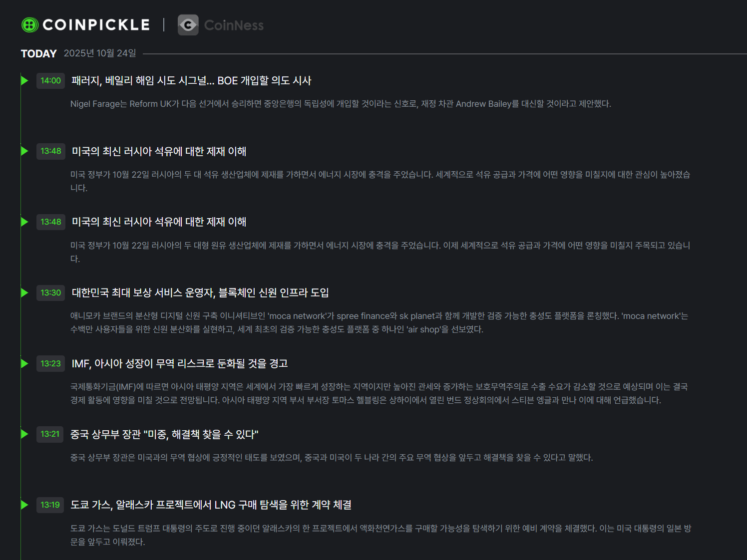Click the 13:19 time badge
This screenshot has width=747, height=560.
[50, 505]
